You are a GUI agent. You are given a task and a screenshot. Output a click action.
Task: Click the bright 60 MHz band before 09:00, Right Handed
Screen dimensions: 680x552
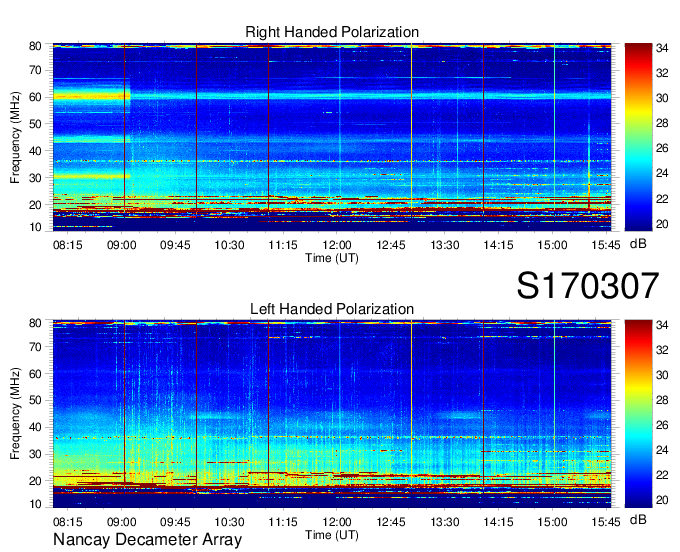92,96
